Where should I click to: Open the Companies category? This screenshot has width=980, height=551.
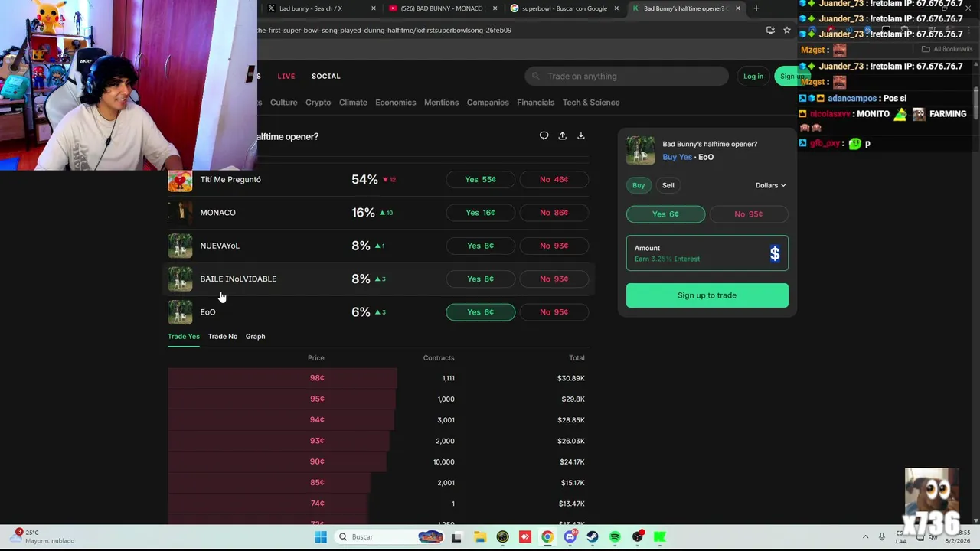(488, 103)
